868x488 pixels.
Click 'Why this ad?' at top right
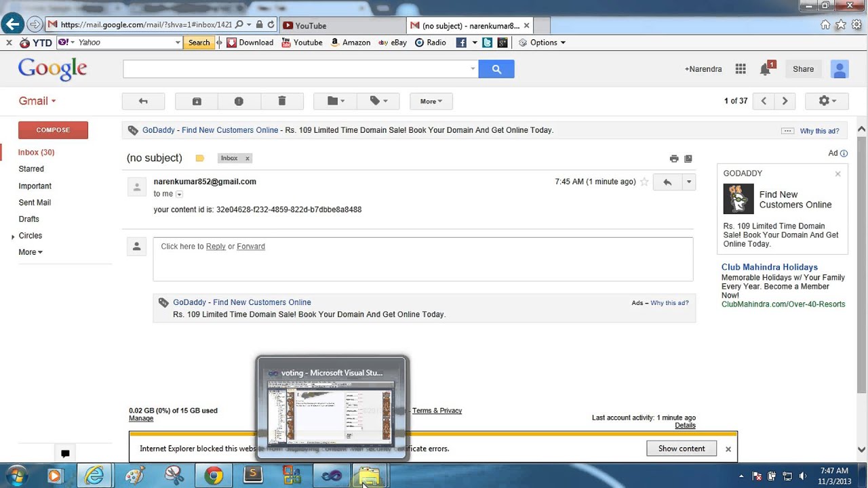point(819,131)
